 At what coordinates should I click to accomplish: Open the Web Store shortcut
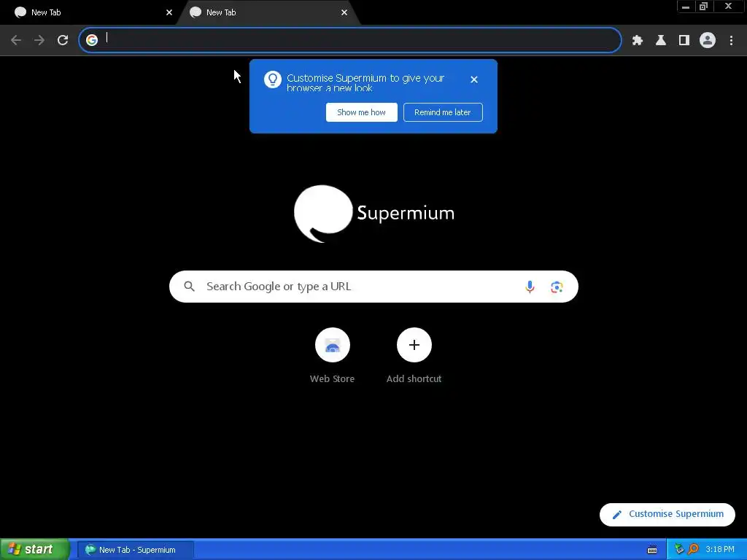333,356
